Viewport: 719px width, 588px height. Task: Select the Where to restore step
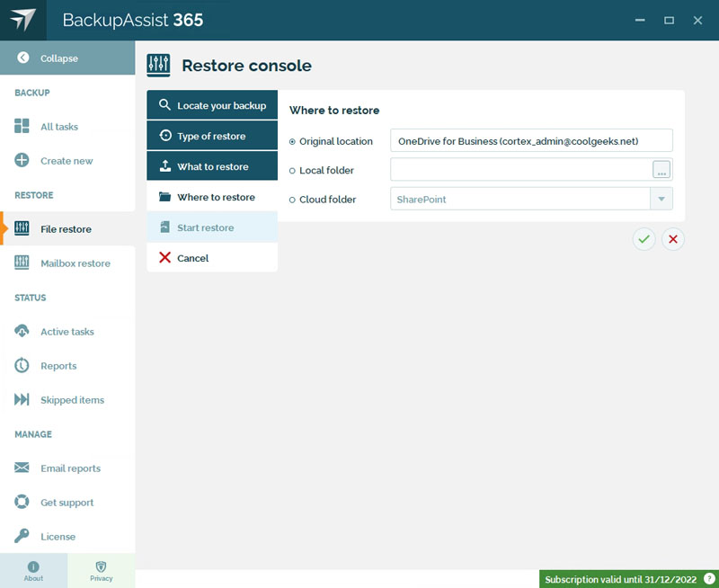(x=212, y=197)
